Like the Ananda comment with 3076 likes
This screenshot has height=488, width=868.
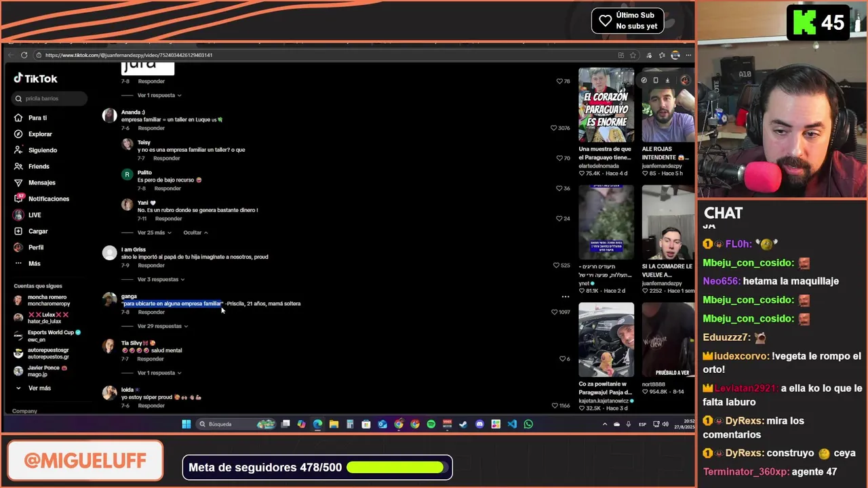pyautogui.click(x=554, y=128)
